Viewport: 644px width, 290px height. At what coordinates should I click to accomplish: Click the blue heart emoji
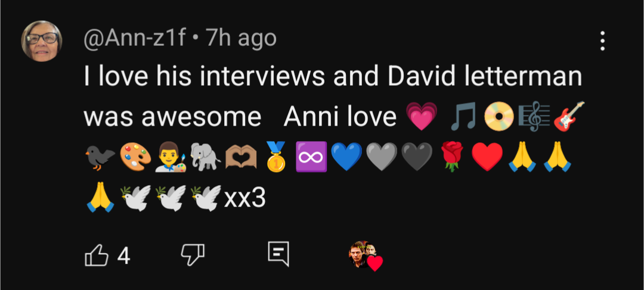(346, 157)
